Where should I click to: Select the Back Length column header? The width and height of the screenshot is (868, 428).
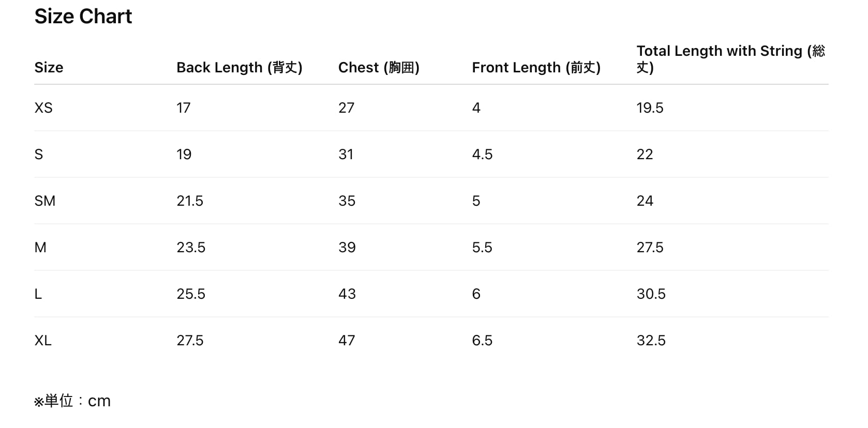click(239, 68)
